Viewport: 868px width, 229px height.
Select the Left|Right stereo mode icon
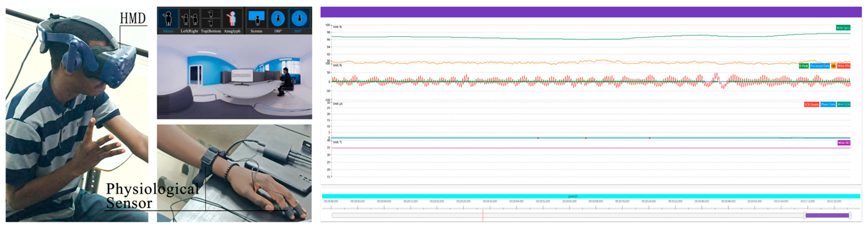click(189, 19)
